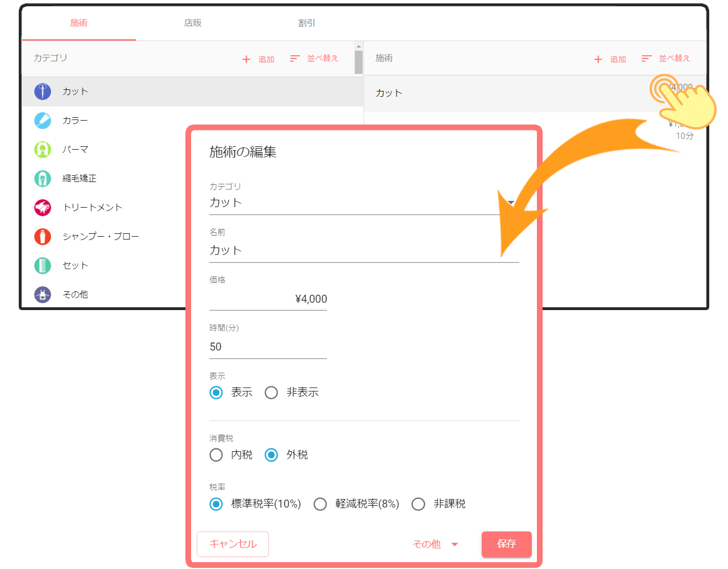Click 並べ替え in the カテゴリ panel header
The height and width of the screenshot is (569, 728).
(x=315, y=59)
